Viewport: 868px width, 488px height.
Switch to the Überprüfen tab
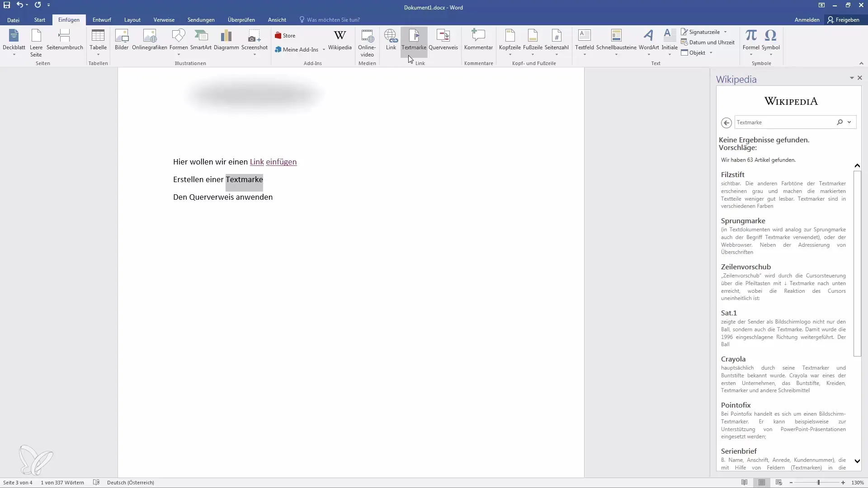(x=241, y=20)
